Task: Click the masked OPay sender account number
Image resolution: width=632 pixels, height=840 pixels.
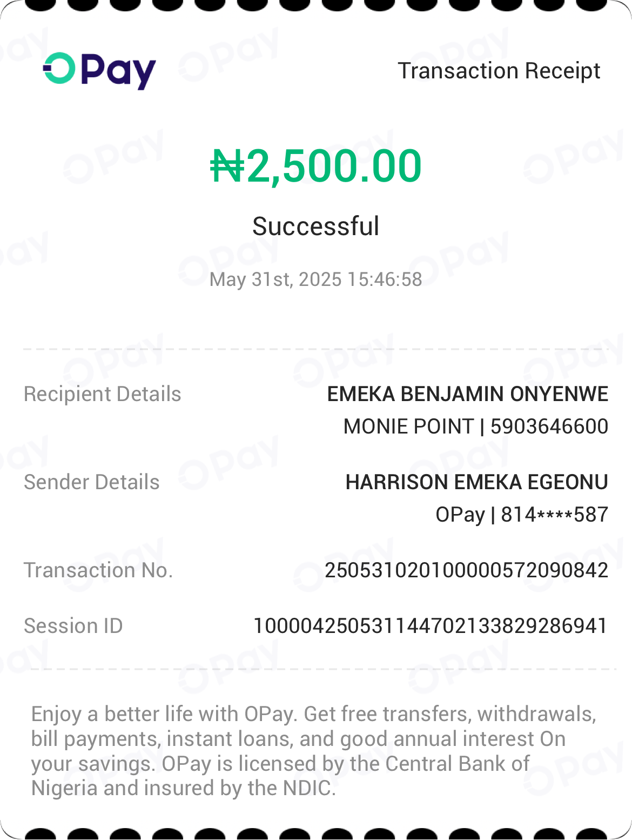Action: click(x=521, y=515)
